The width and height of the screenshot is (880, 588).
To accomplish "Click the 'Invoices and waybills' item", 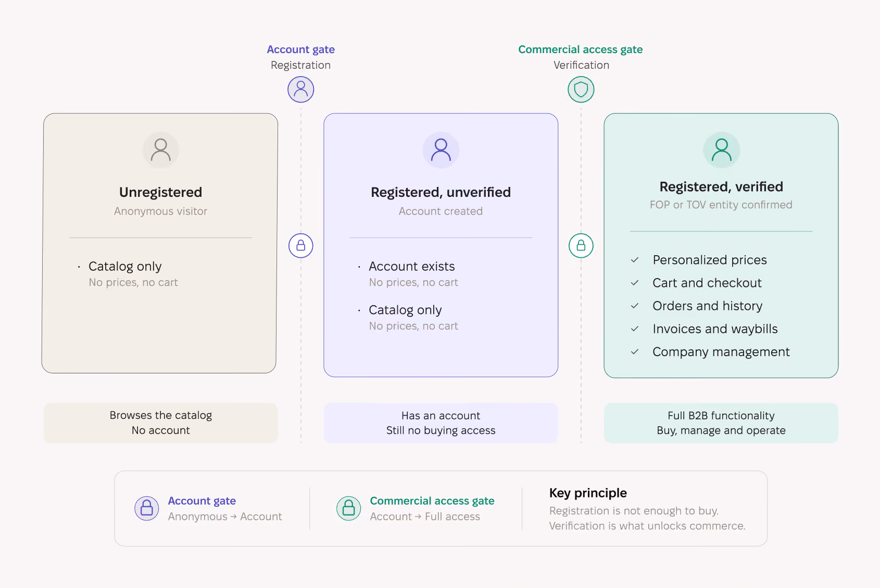I will pyautogui.click(x=715, y=329).
